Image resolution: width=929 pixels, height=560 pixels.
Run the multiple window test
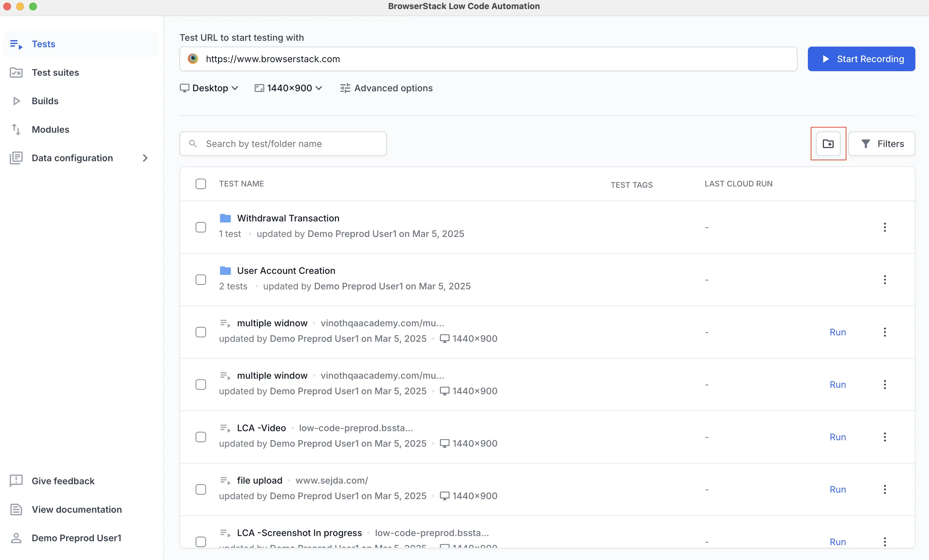click(838, 384)
